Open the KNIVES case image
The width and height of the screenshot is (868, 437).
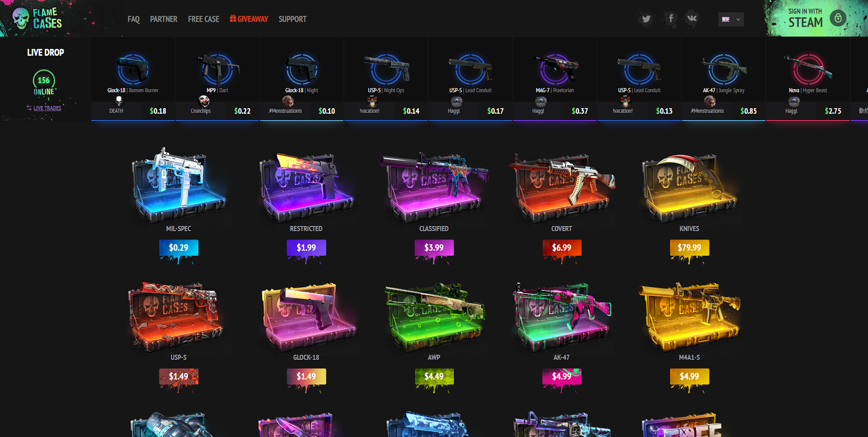(690, 187)
